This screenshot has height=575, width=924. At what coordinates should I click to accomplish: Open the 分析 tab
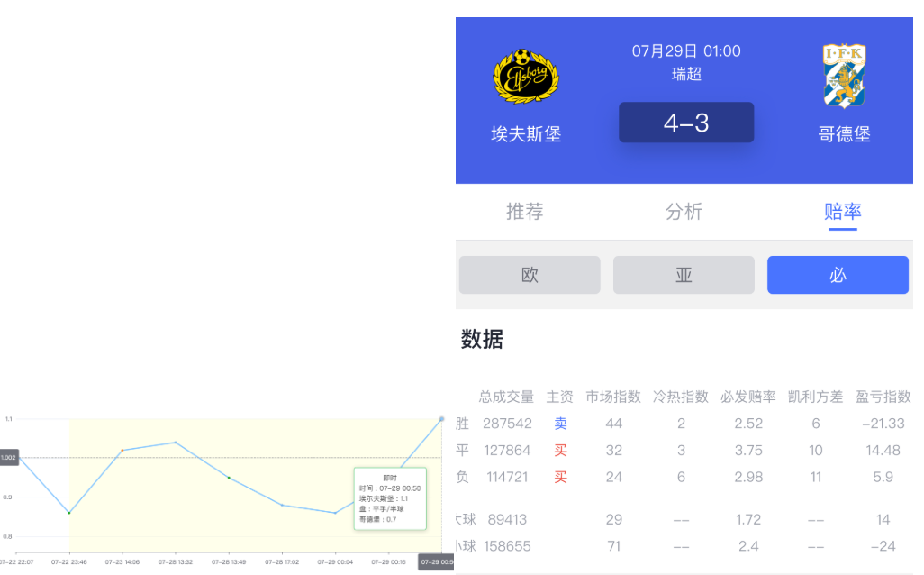pyautogui.click(x=684, y=212)
